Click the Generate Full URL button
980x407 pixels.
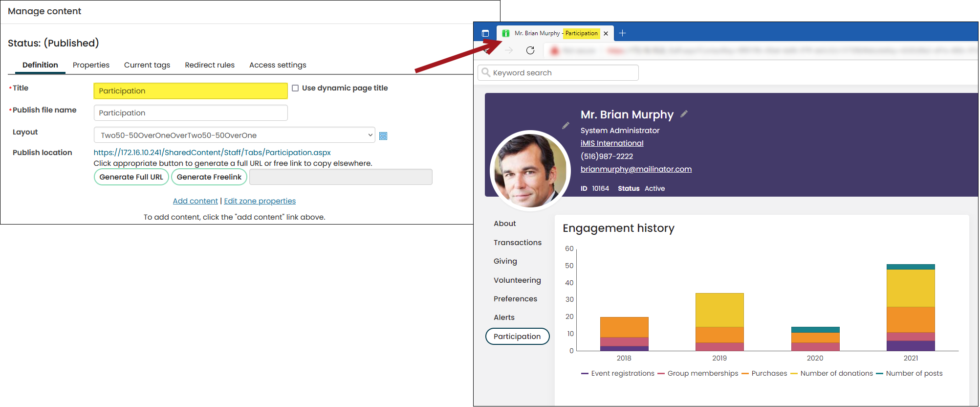[131, 177]
